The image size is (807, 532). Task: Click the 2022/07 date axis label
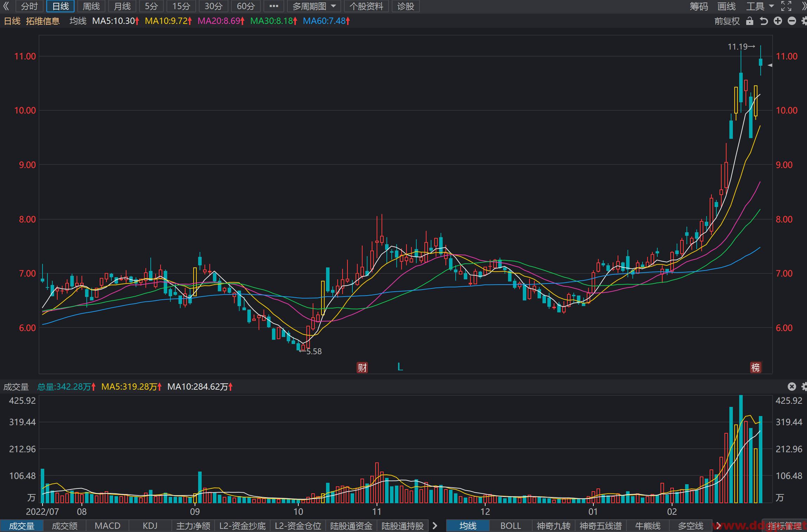pyautogui.click(x=43, y=512)
